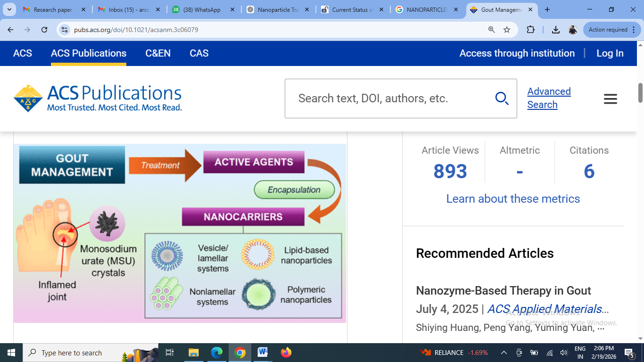This screenshot has width=644, height=362.
Task: Click the ACS Publications logo
Action: (x=98, y=99)
